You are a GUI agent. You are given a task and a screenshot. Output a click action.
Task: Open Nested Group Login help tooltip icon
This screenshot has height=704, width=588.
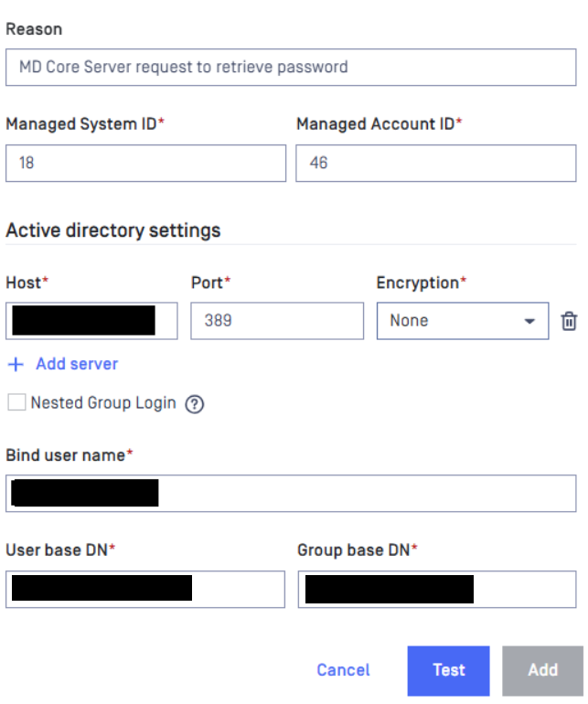point(194,404)
